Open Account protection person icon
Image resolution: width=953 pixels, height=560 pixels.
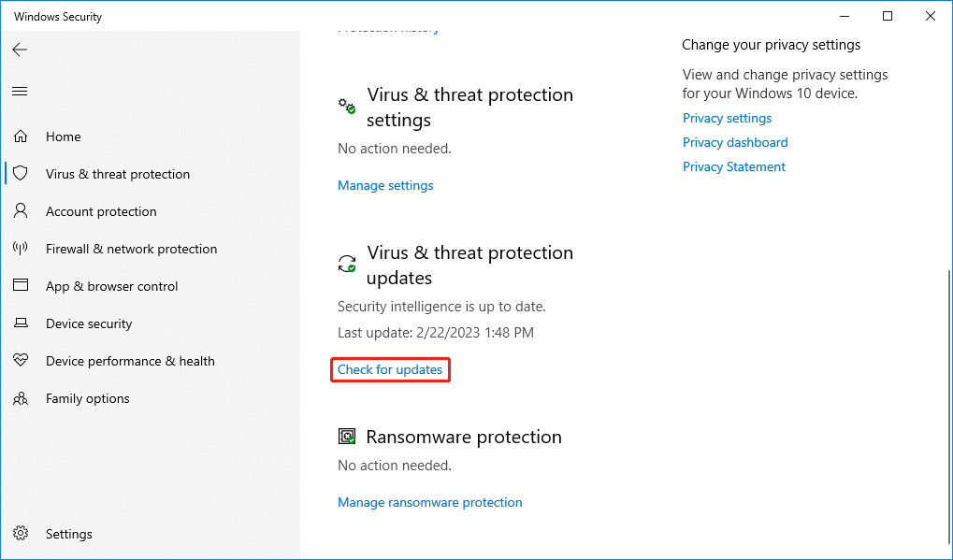coord(21,210)
